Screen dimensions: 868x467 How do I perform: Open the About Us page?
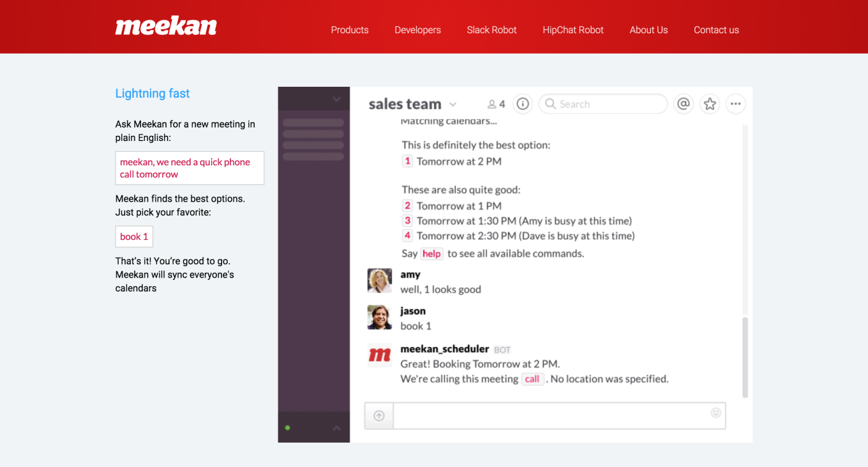click(x=648, y=30)
